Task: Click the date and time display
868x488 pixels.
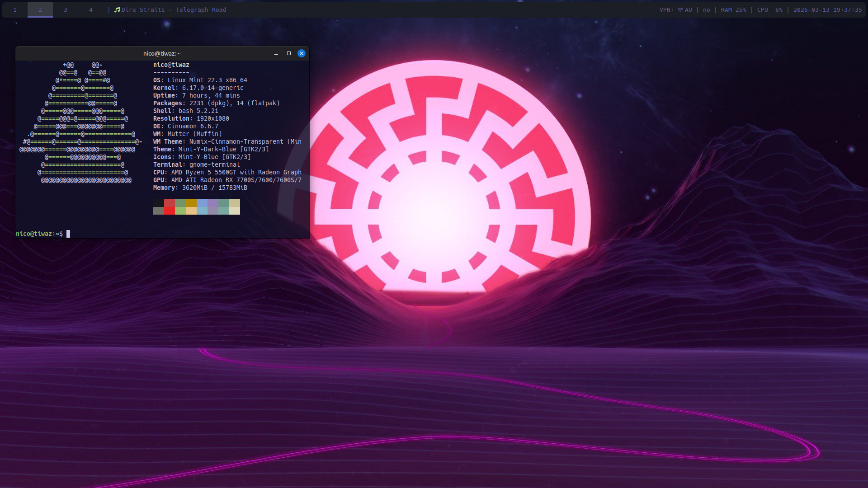Action: 827,10
